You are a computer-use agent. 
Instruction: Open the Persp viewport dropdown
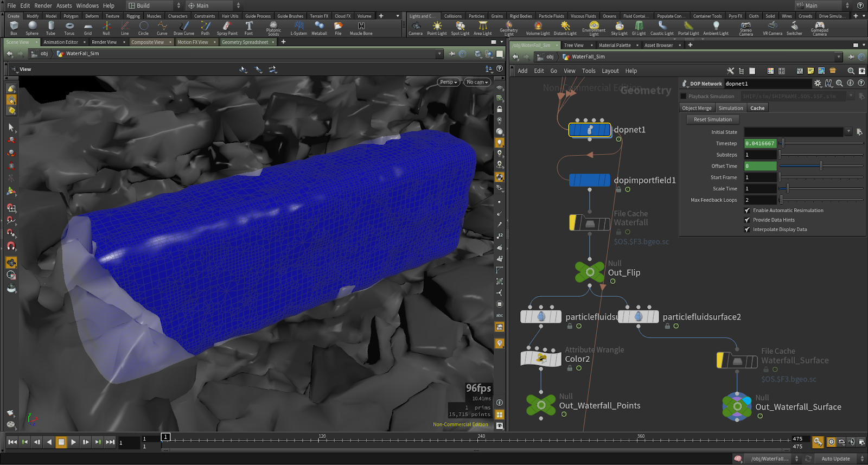449,82
